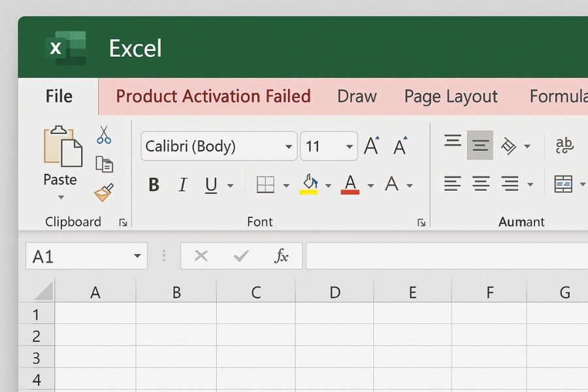Screen dimensions: 588x392
Task: Cancel formula bar entry with X
Action: tap(201, 256)
